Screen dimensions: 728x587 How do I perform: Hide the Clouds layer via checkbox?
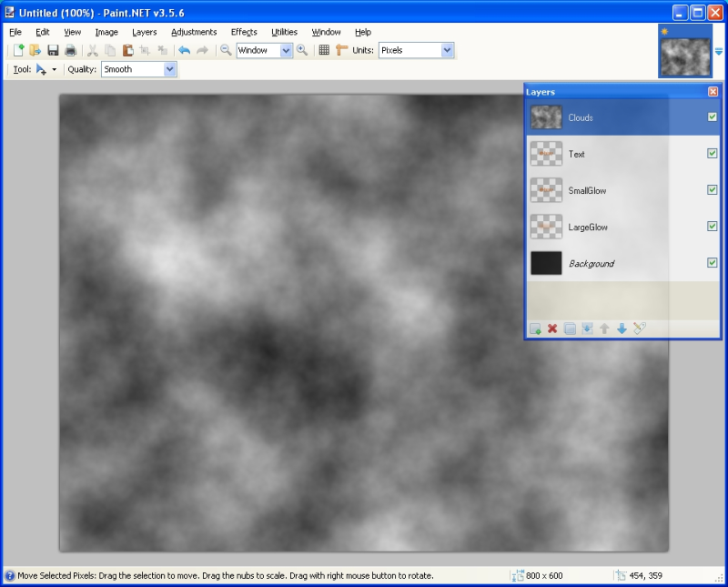coord(713,117)
